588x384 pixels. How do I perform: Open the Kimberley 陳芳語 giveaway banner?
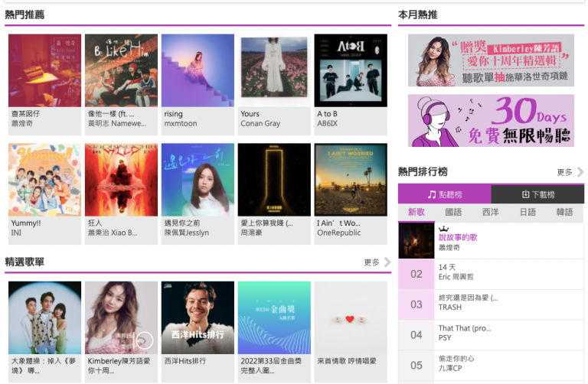point(491,60)
